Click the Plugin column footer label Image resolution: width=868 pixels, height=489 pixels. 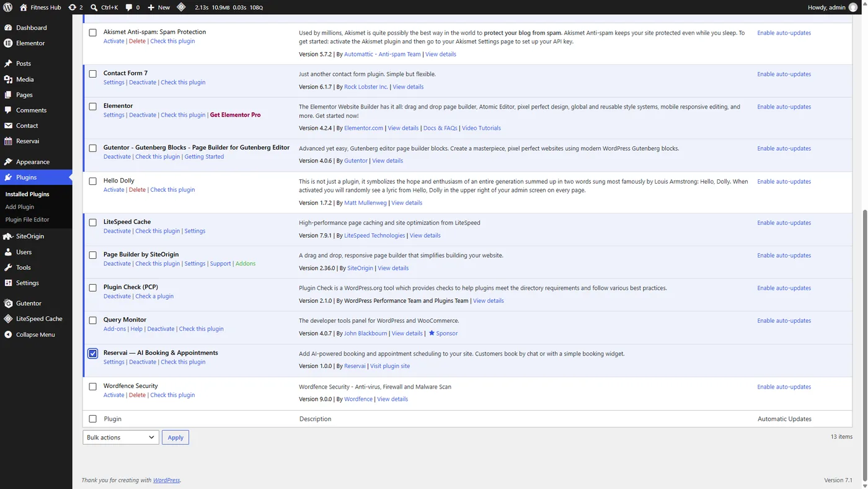[113, 419]
